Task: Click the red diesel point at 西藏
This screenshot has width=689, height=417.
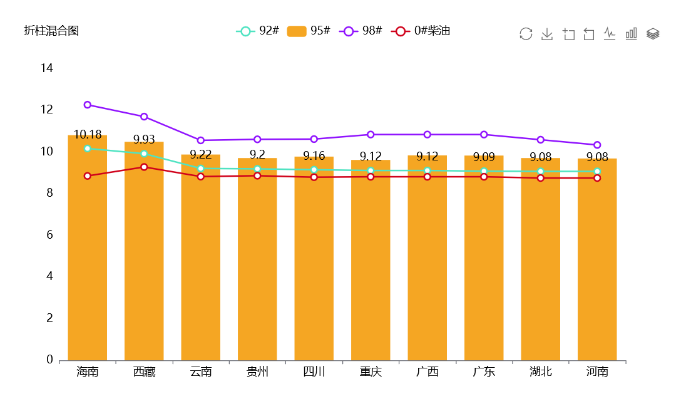Action: click(144, 167)
